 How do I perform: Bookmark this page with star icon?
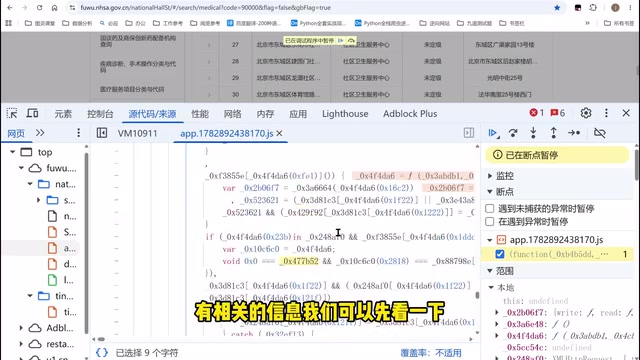557,8
